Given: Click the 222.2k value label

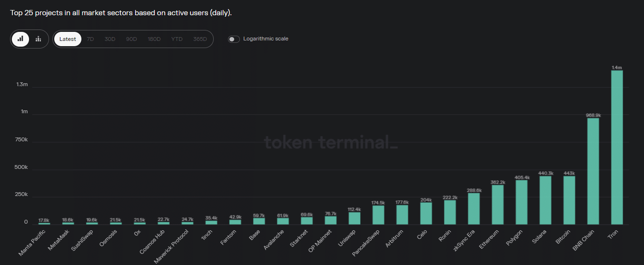Looking at the screenshot, I should pyautogui.click(x=450, y=197).
